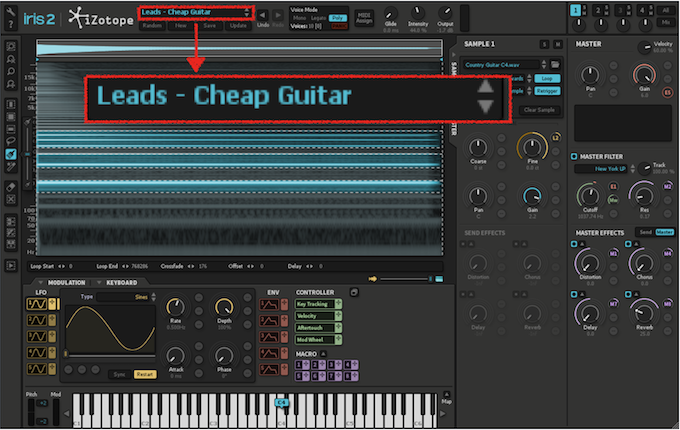Select Envelope 3 icon
680x430 pixels.
269,337
